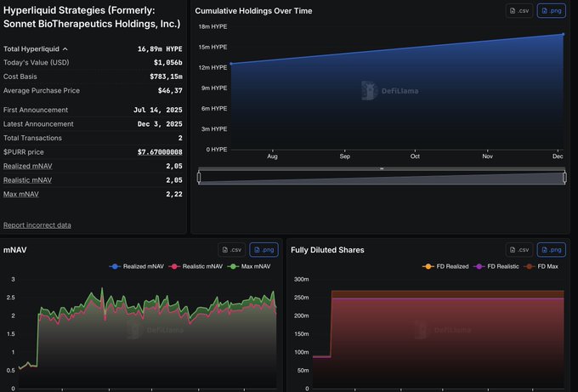Click Average Purchase Price $46,37
This screenshot has height=392, width=578.
click(x=170, y=90)
